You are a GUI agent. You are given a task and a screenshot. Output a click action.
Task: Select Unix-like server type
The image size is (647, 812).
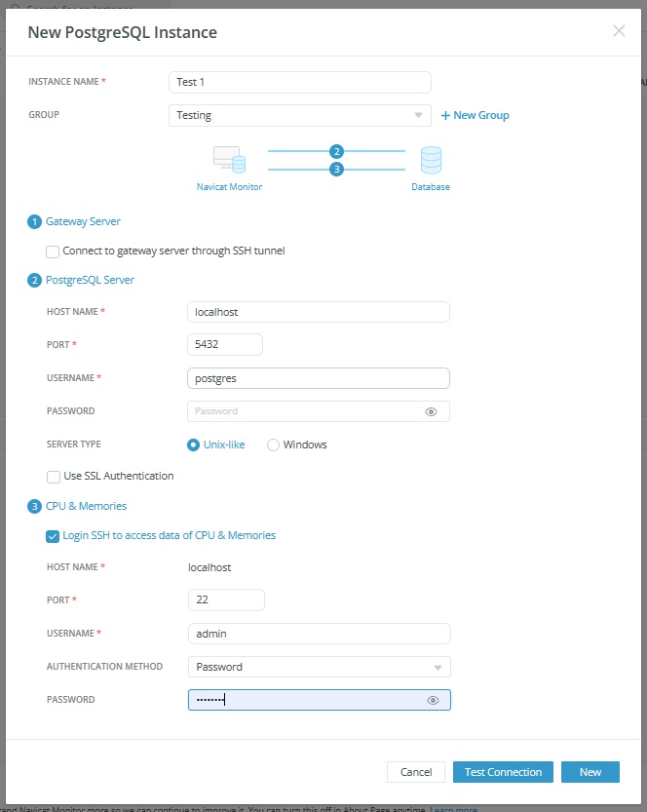coord(193,445)
